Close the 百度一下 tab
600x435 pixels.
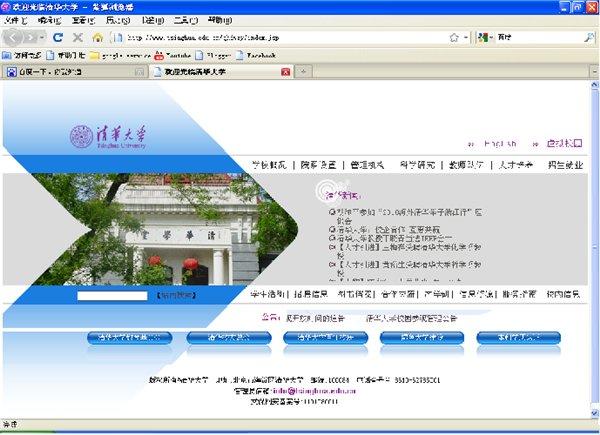pyautogui.click(x=140, y=72)
